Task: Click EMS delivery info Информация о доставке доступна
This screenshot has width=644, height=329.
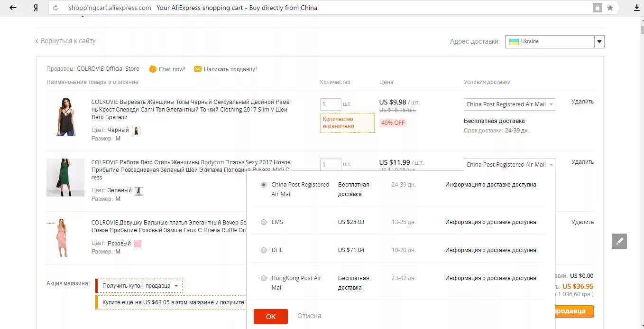Action: (x=491, y=222)
